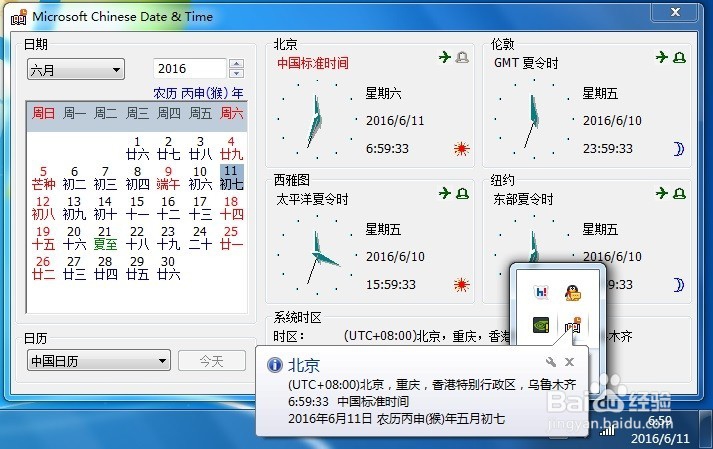Click the analog clock face for 伦敦
Image resolution: width=713 pixels, height=449 pixels.
coord(534,120)
